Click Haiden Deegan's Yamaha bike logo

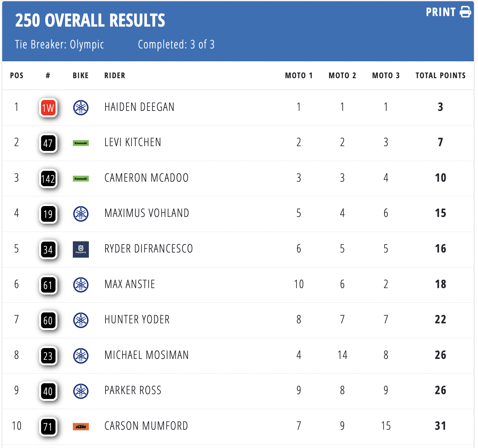coord(81,107)
